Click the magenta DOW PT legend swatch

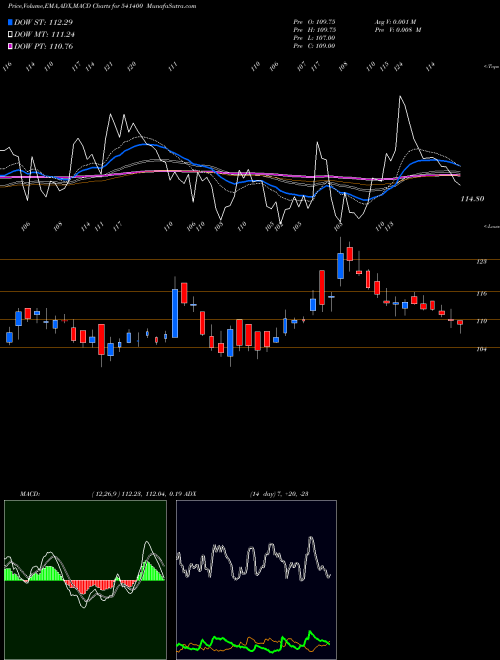[x=10, y=46]
